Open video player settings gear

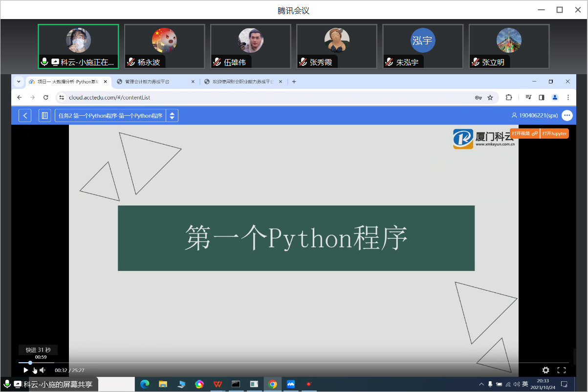(x=546, y=371)
